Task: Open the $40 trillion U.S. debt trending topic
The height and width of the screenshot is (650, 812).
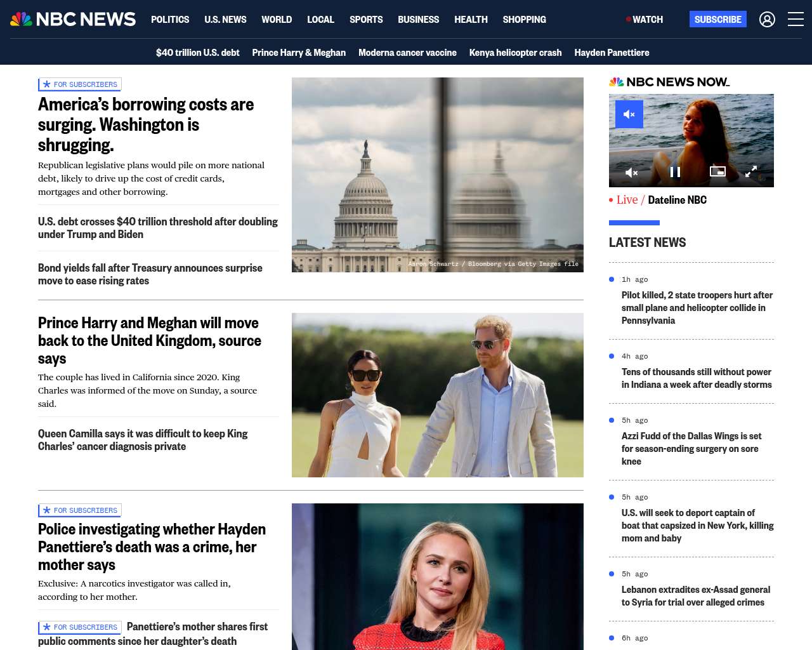Action: point(198,53)
